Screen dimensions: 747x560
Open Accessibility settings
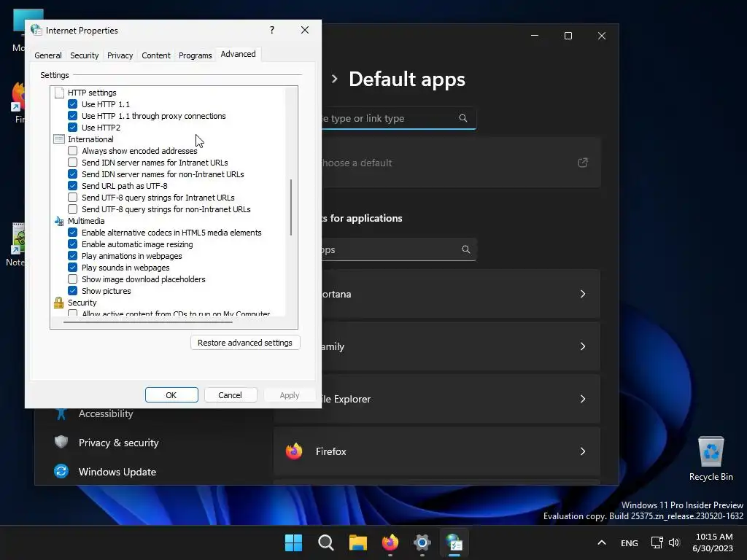pos(106,414)
